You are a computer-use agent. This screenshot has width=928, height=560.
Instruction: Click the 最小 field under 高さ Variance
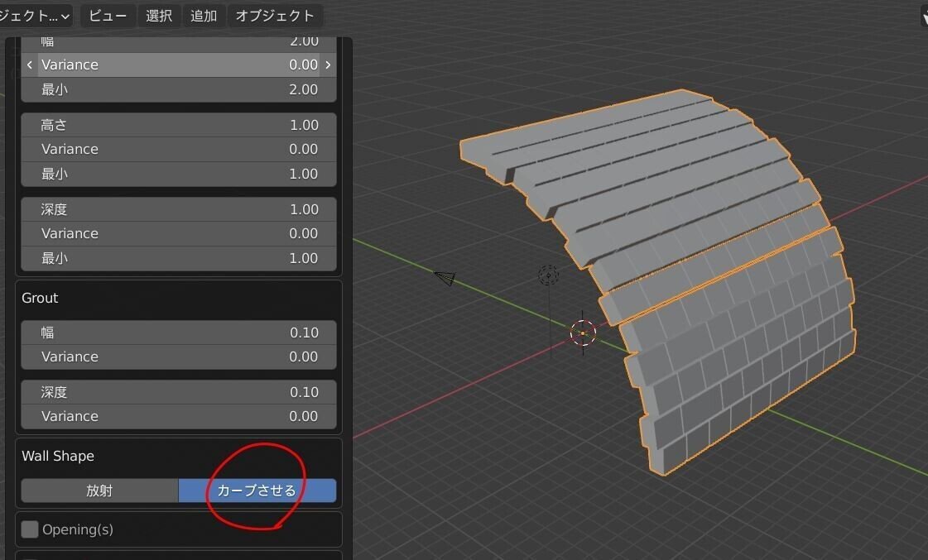coord(179,175)
